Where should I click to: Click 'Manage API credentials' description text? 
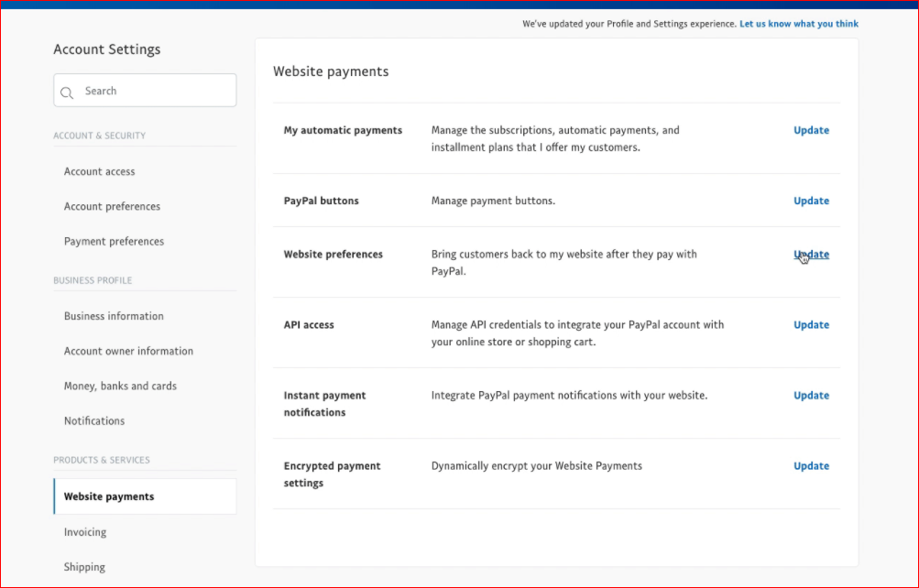pyautogui.click(x=577, y=333)
